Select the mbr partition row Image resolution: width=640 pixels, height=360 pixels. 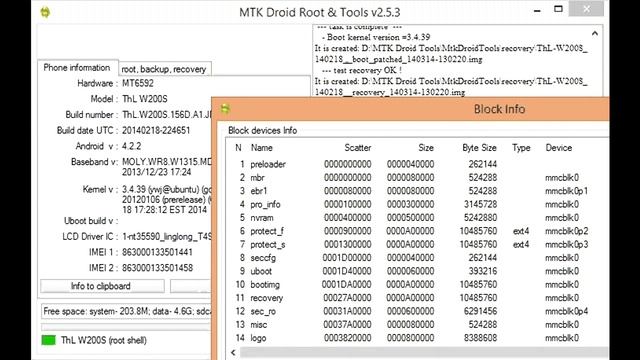[x=416, y=178]
